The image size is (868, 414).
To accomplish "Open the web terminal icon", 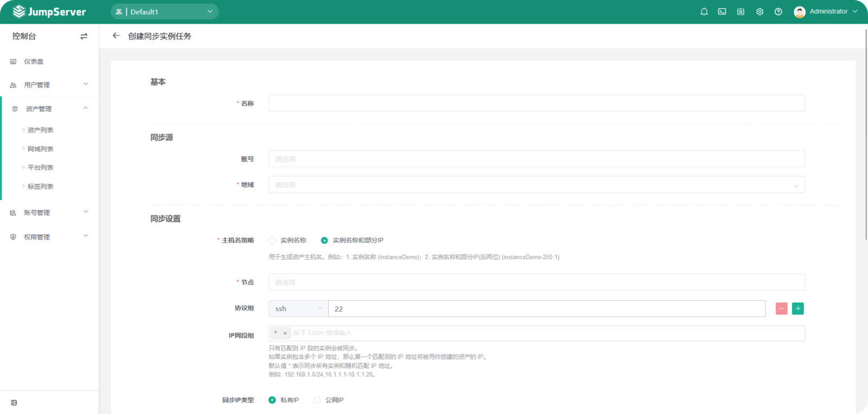I will point(722,11).
